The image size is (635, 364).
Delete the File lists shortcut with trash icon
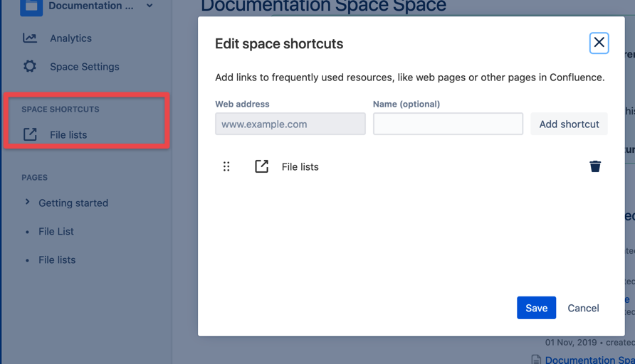pos(595,166)
